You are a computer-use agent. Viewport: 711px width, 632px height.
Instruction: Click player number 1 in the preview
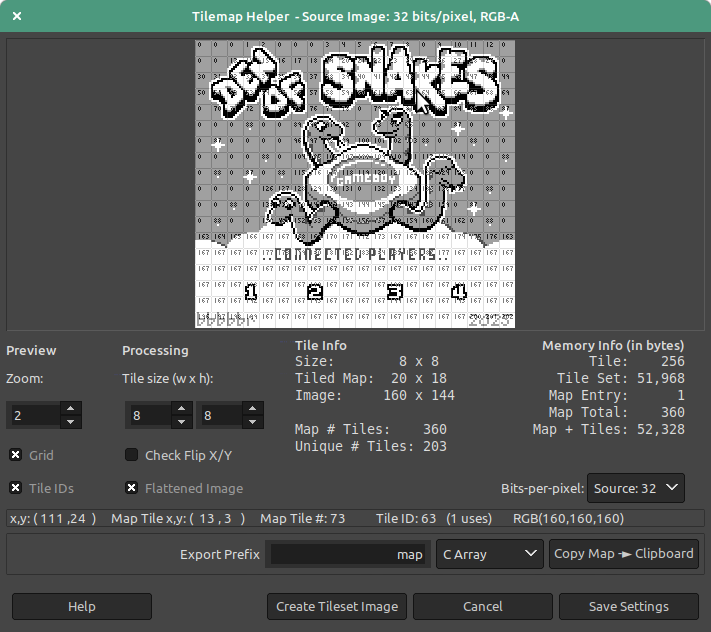pos(251,292)
